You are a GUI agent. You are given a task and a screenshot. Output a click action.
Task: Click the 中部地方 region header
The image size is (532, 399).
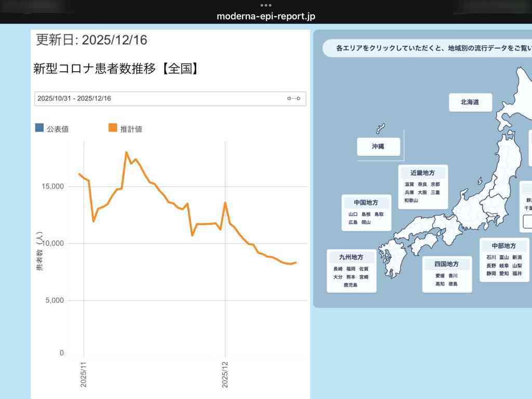click(x=504, y=246)
